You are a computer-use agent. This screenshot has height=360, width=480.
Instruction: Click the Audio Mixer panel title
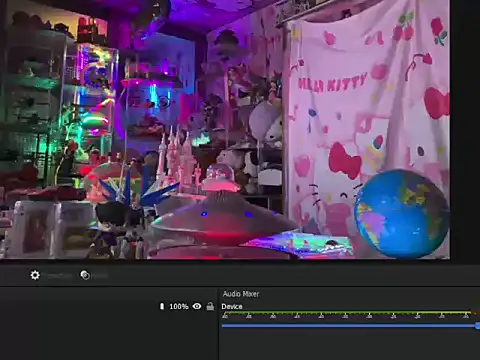point(241,294)
